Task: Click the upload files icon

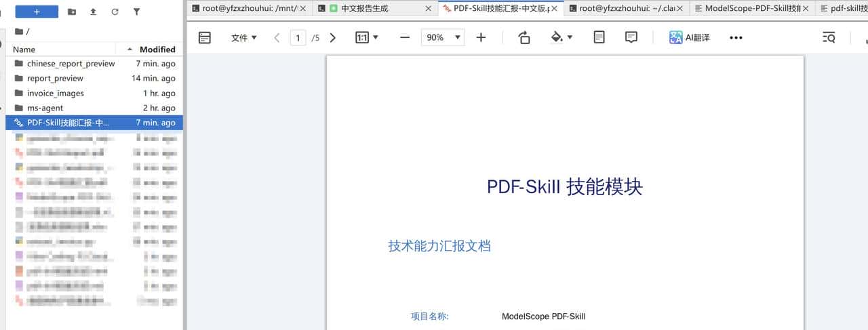Action: click(x=93, y=12)
